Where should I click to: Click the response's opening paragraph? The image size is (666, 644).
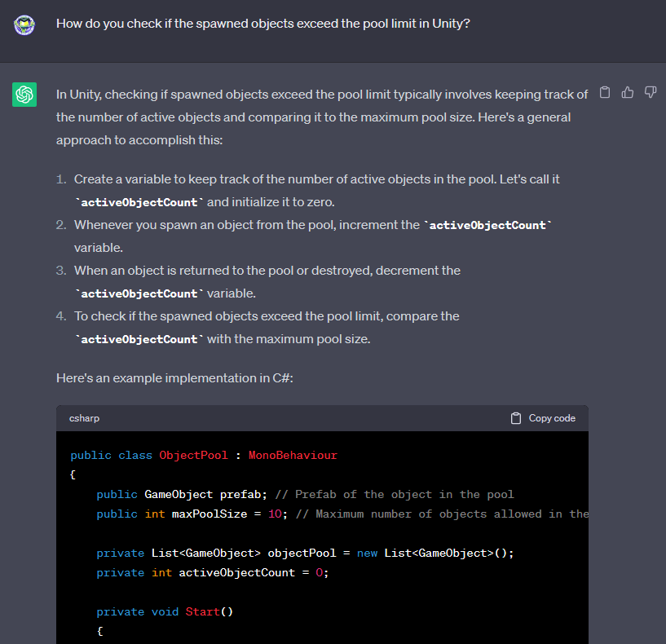click(321, 117)
